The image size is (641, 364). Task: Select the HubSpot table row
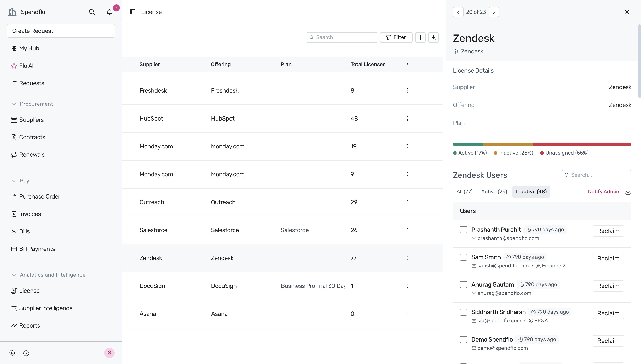282,119
